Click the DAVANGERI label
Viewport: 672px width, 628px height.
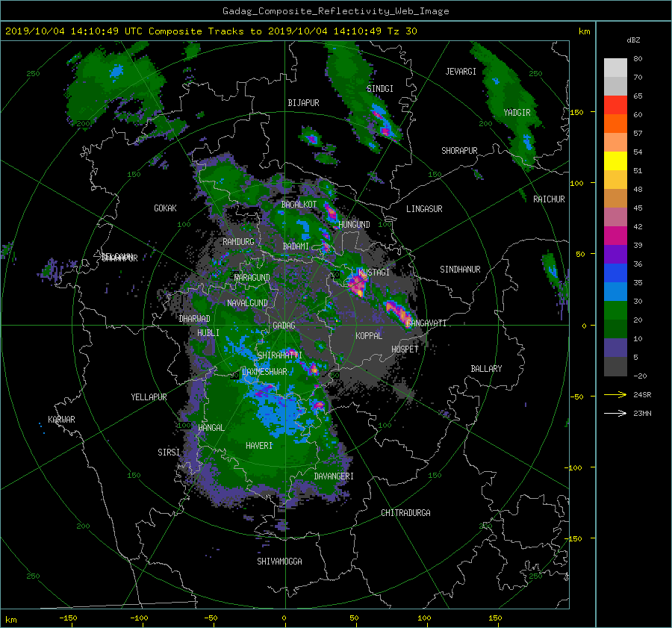(x=334, y=476)
